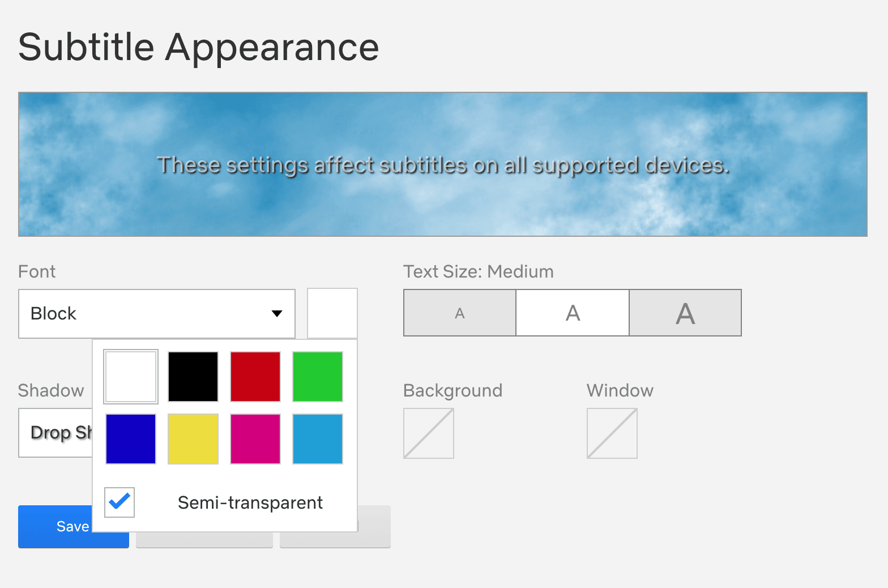Pick the green color swatch

tap(318, 377)
